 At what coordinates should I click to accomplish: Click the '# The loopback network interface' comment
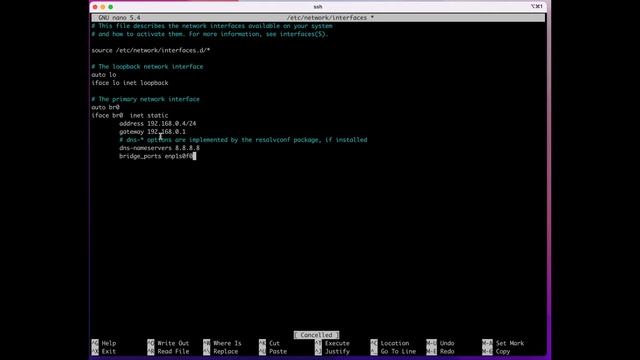(x=147, y=67)
